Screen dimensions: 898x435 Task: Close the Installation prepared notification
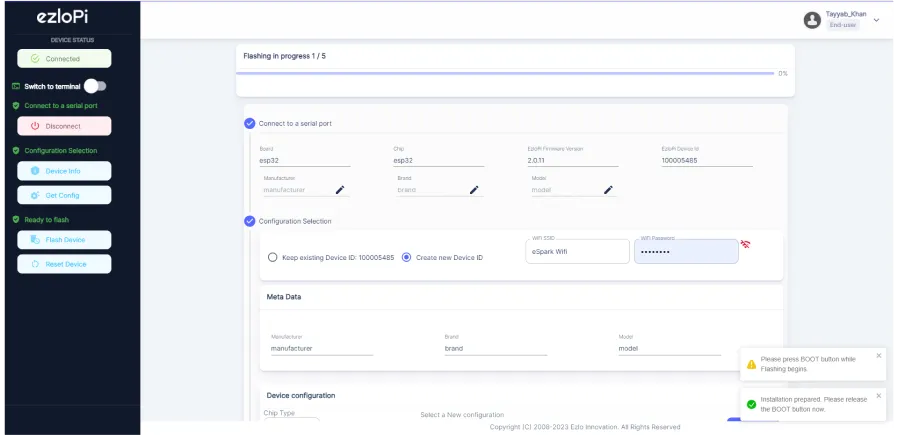(879, 396)
